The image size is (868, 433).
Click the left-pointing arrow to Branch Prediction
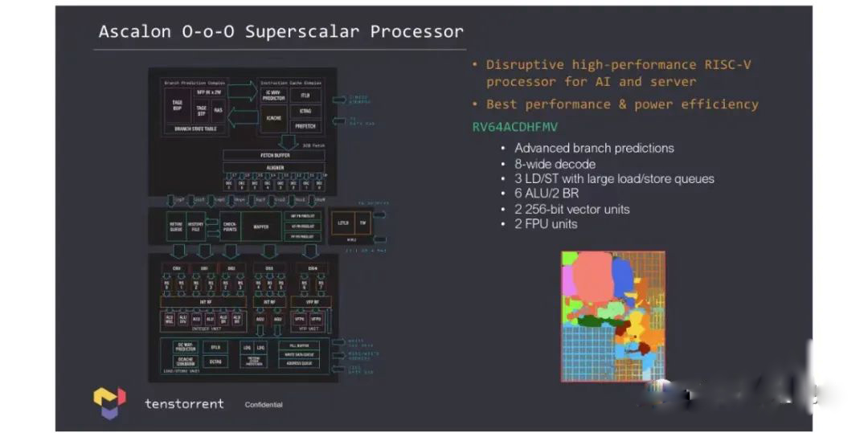[242, 118]
